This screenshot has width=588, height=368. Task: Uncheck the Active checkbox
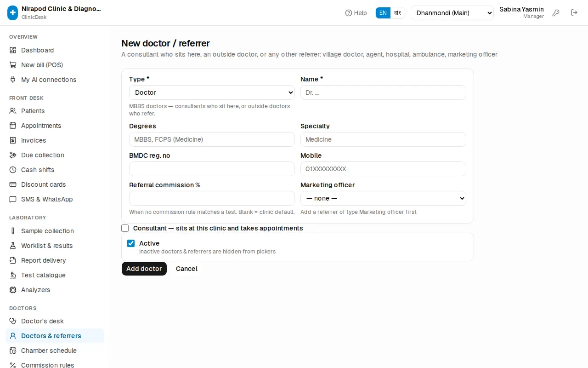click(x=131, y=243)
